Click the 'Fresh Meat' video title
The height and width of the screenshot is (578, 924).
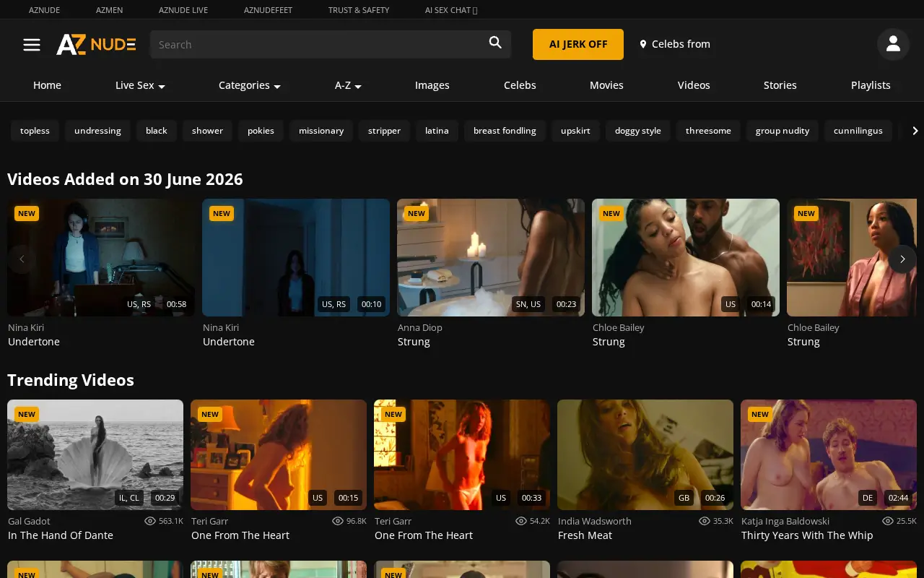[585, 535]
